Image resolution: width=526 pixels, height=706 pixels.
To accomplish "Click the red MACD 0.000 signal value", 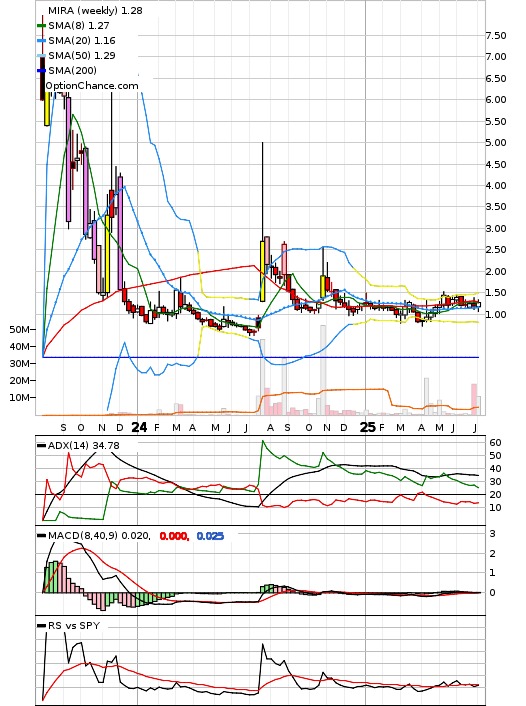I will pyautogui.click(x=174, y=536).
